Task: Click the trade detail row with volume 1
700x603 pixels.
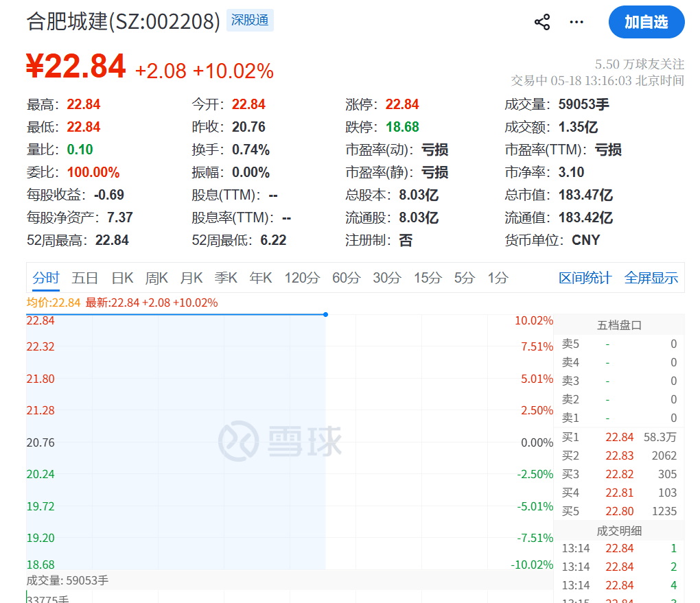Action: [619, 548]
